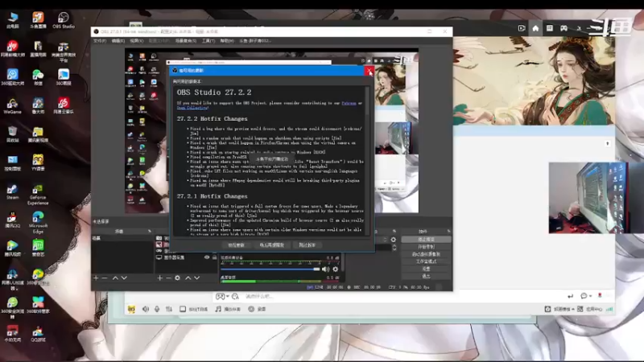
Task: Move the scene down in the Scenes list
Action: click(124, 278)
